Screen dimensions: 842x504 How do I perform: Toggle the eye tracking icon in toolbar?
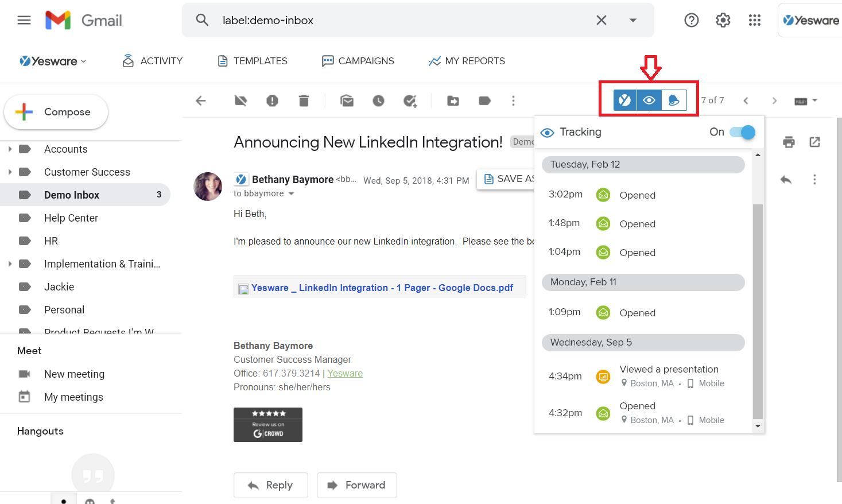click(x=649, y=100)
